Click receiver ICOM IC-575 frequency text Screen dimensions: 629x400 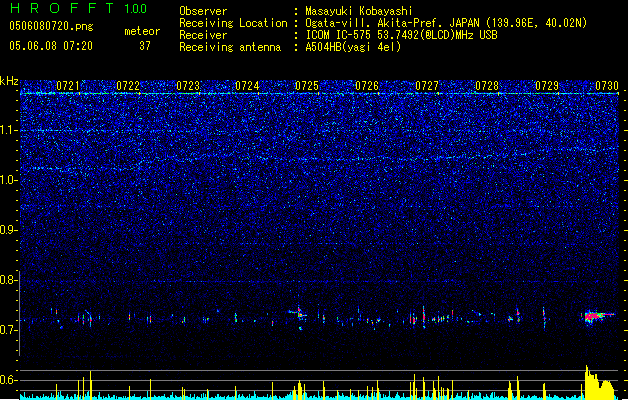point(402,35)
